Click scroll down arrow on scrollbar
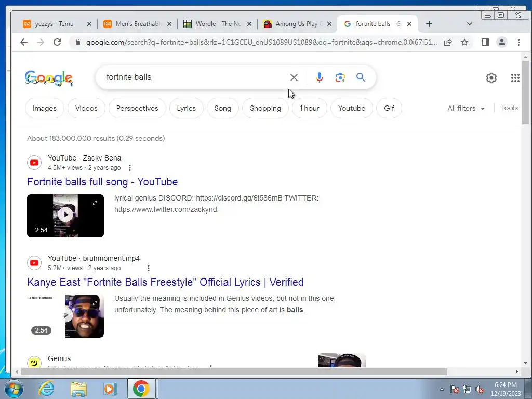The width and height of the screenshot is (532, 399). click(x=525, y=363)
